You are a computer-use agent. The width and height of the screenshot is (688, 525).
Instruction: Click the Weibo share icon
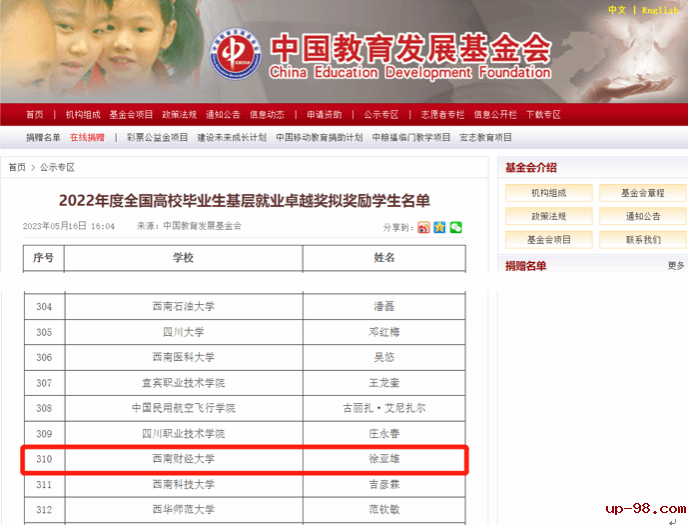[423, 227]
